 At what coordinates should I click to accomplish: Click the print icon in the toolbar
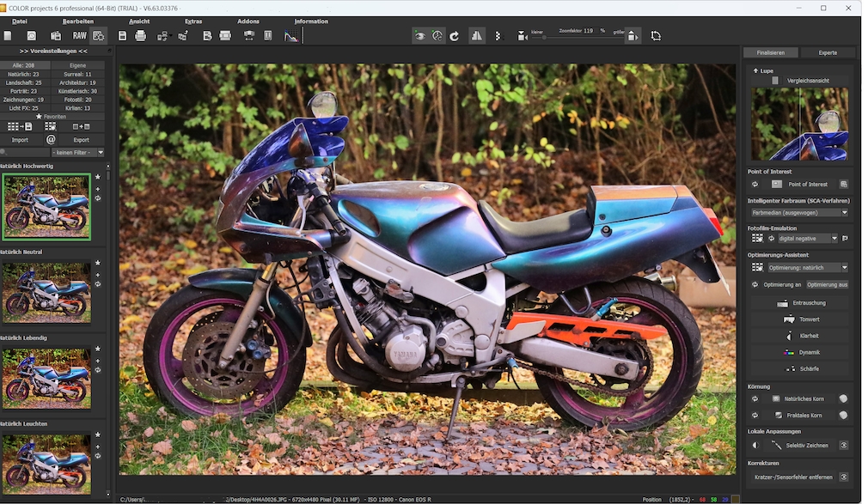coord(139,35)
